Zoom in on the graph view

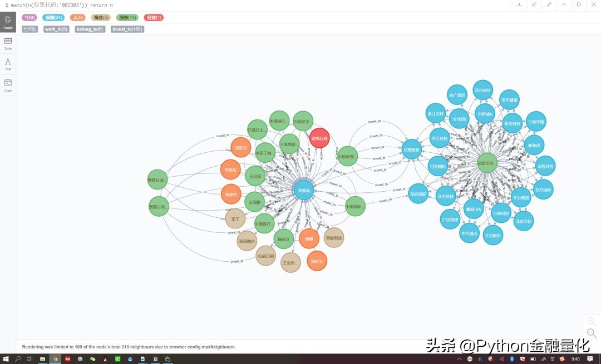coord(592,322)
